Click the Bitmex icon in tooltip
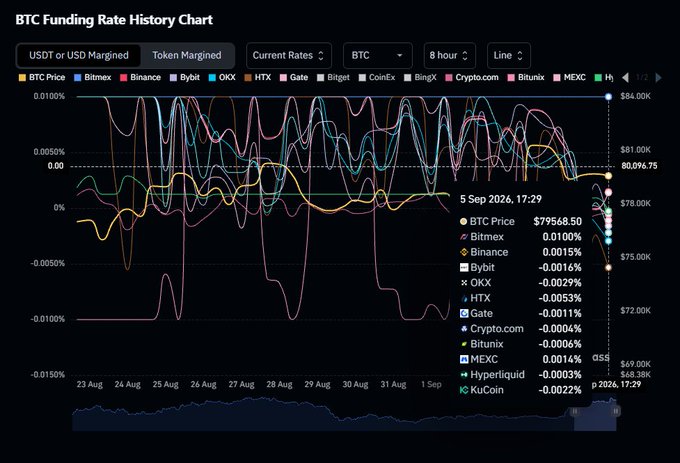 click(x=464, y=237)
